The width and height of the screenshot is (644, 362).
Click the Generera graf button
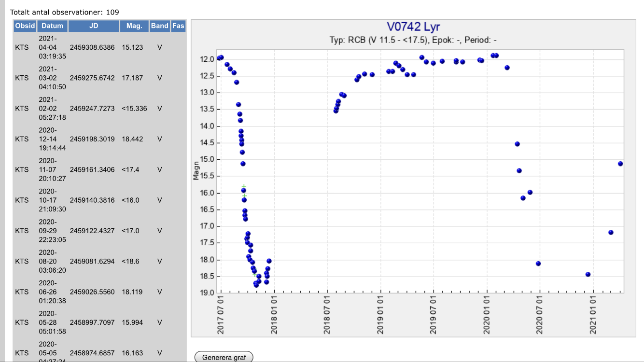click(224, 357)
